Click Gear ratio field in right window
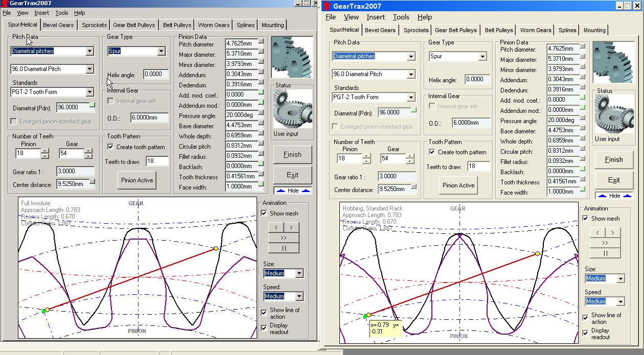Image resolution: width=644 pixels, height=355 pixels. (397, 176)
